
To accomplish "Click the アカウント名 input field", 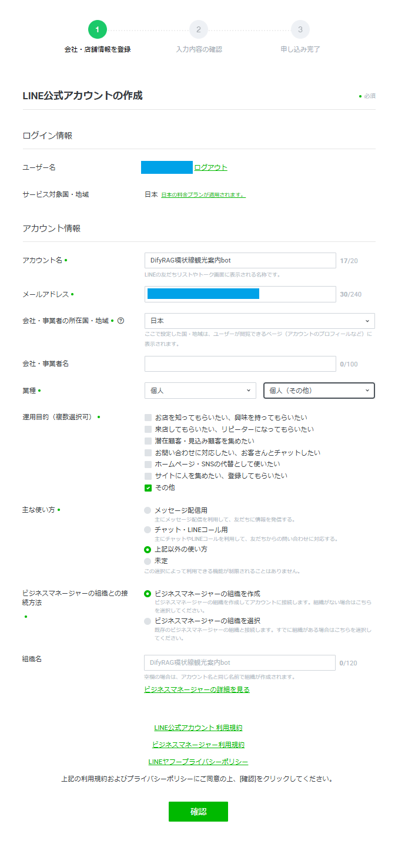I will 240,260.
